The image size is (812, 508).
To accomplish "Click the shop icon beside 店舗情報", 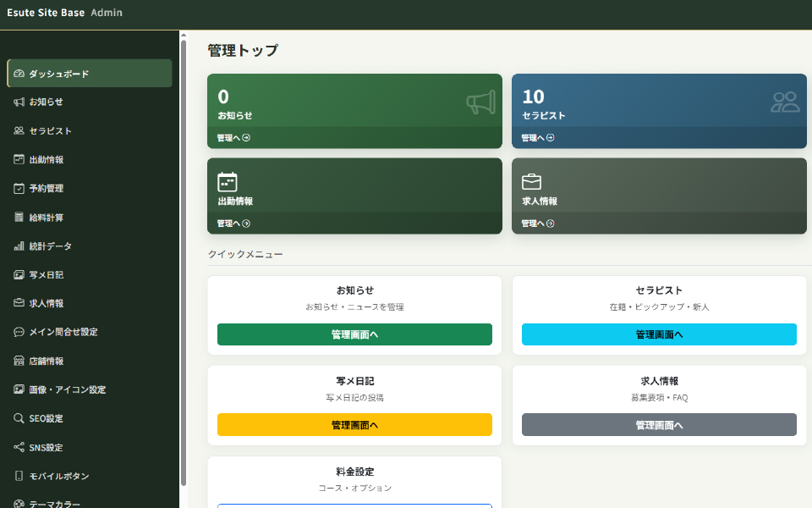I will (19, 361).
